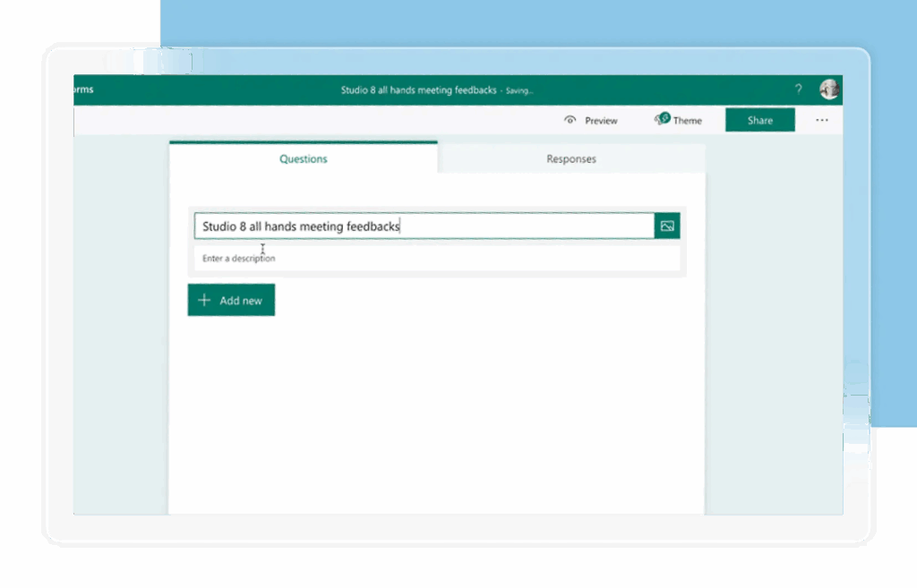Click the Preview eye icon
The height and width of the screenshot is (588, 917).
pyautogui.click(x=570, y=120)
